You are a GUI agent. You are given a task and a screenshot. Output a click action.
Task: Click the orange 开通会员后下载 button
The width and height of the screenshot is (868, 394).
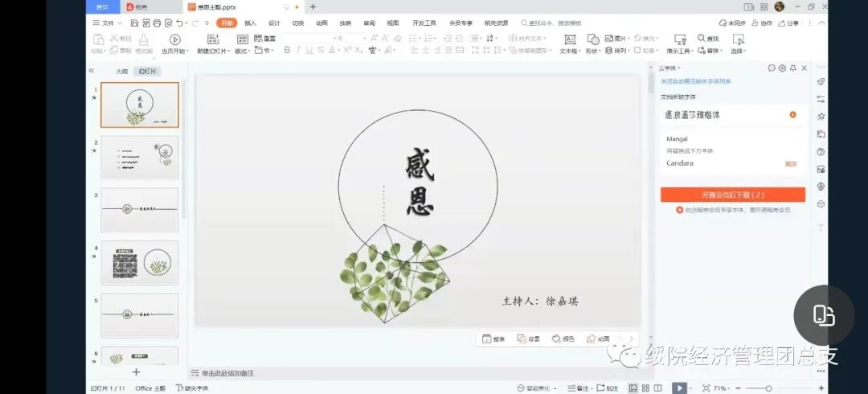tap(732, 195)
